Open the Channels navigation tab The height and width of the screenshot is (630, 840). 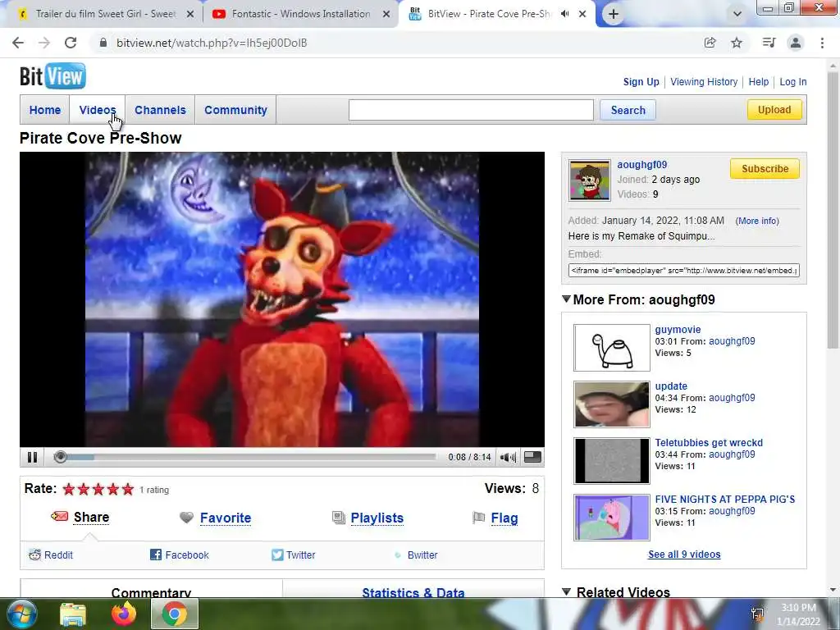tap(160, 110)
